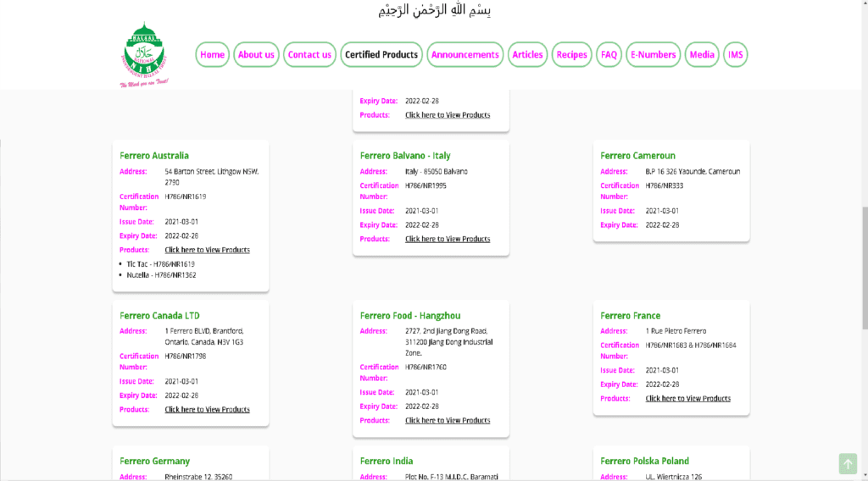Open the IMS link in navigation
The height and width of the screenshot is (481, 868).
[735, 55]
